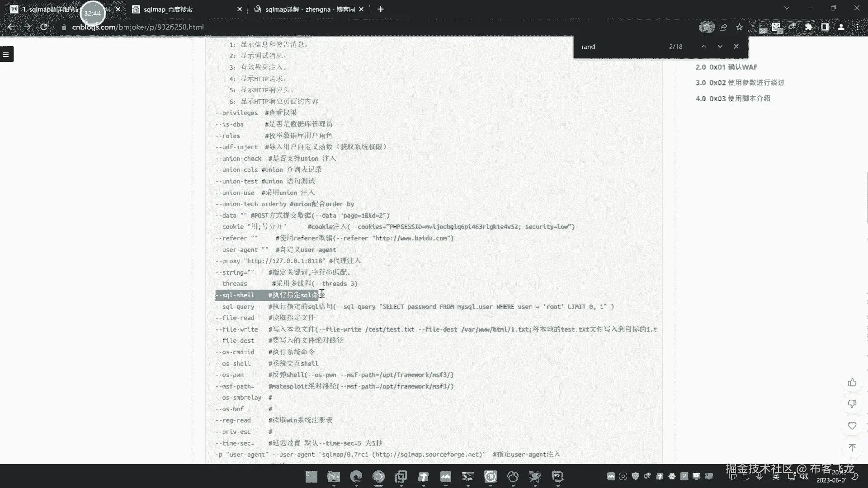This screenshot has height=488, width=868.
Task: Open the tab search dropdown arrow
Action: pyautogui.click(x=787, y=8)
